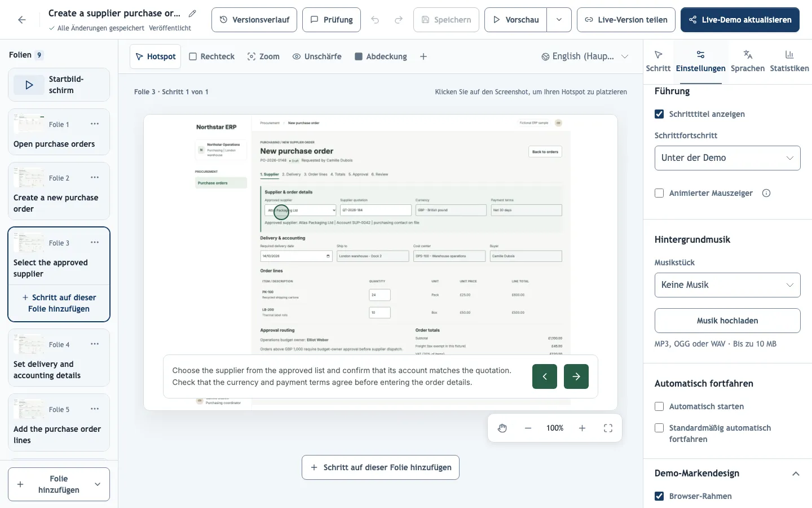812x508 pixels.
Task: Go back with the left arrow icon
Action: click(22, 20)
